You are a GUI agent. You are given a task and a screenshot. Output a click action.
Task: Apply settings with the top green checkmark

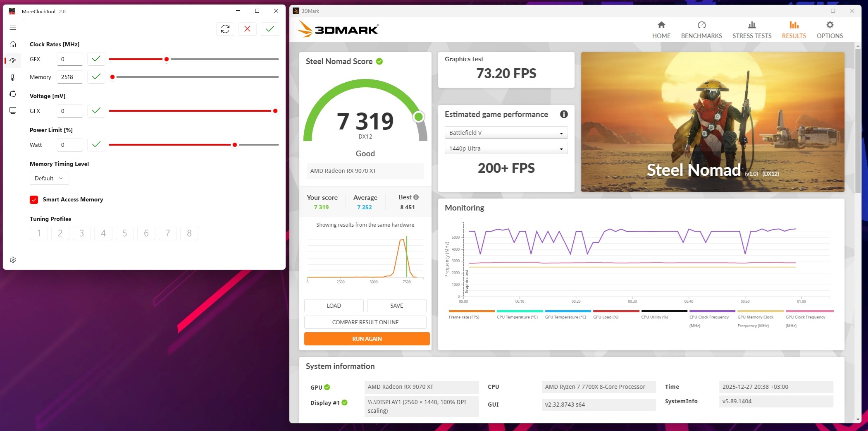[x=270, y=29]
